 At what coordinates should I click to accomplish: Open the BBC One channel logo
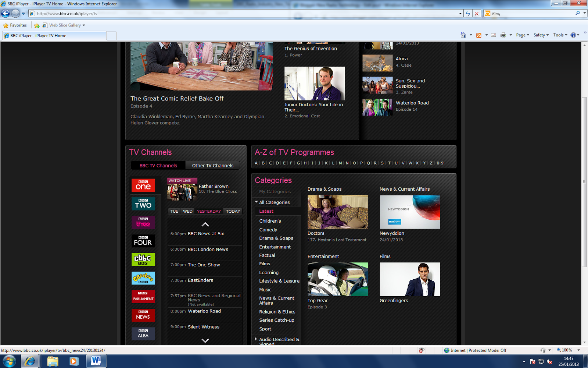click(143, 185)
